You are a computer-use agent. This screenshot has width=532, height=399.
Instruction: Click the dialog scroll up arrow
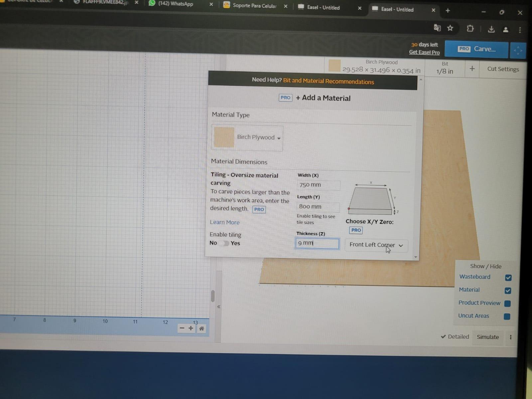(421, 80)
